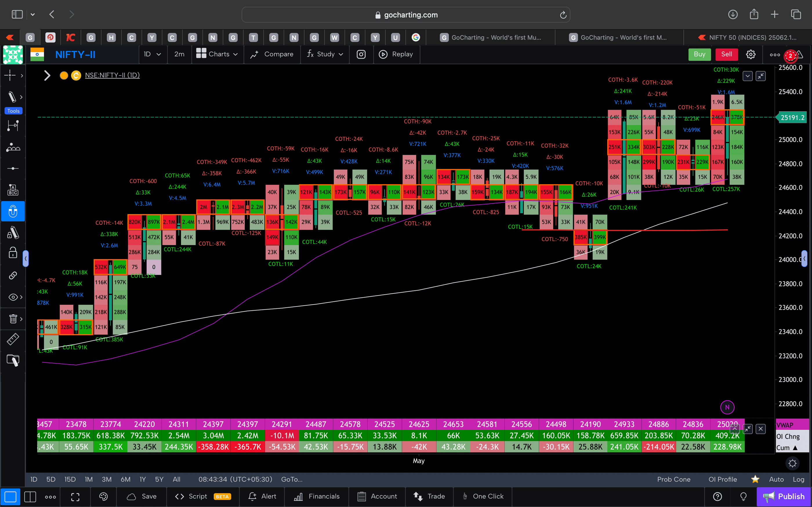Select the 5D range tab
The height and width of the screenshot is (507, 812).
pyautogui.click(x=51, y=479)
